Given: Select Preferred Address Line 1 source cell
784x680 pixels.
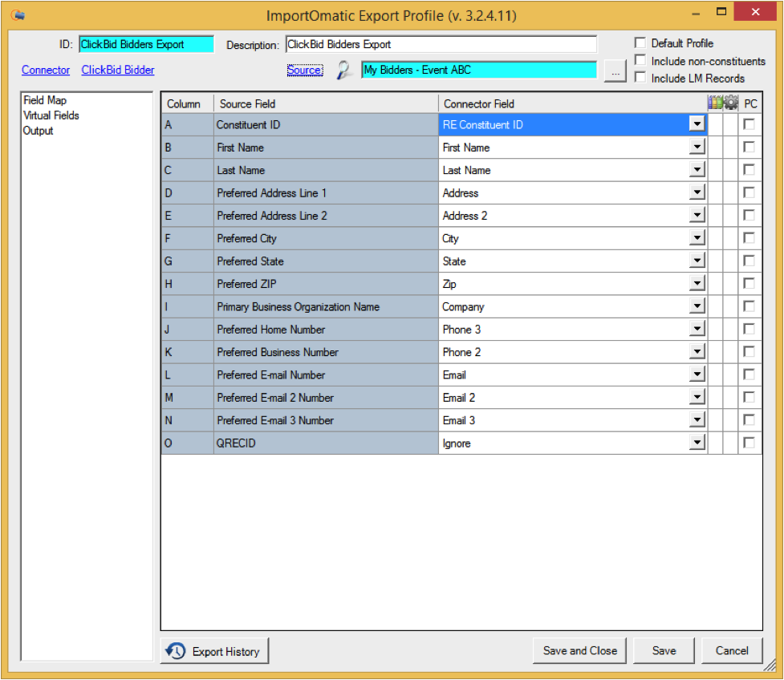Looking at the screenshot, I should [326, 193].
